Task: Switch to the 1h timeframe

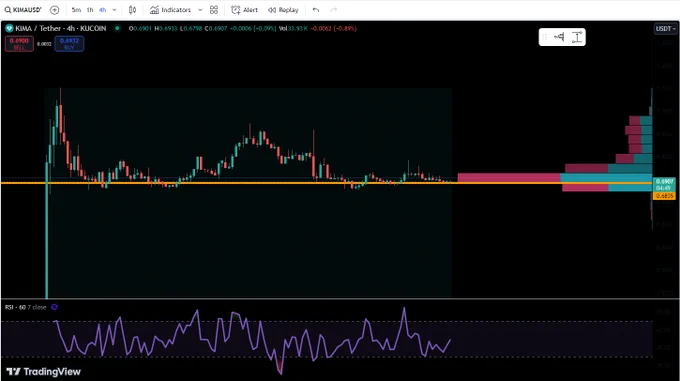Action: pyautogui.click(x=90, y=10)
